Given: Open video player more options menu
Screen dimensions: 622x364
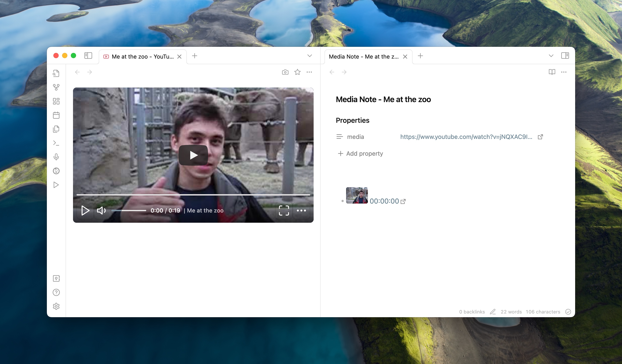Looking at the screenshot, I should [301, 211].
